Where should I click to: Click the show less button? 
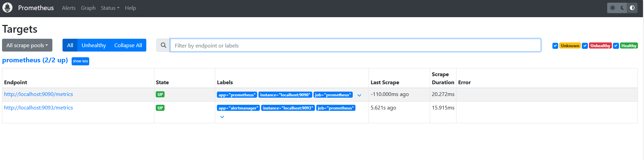coord(80,61)
